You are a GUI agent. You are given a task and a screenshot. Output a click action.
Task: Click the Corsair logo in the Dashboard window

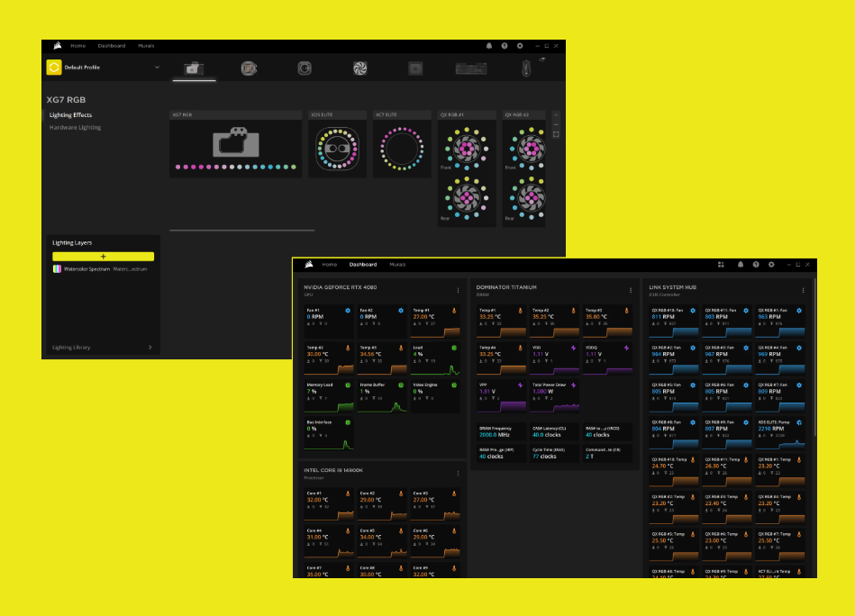coord(309,265)
